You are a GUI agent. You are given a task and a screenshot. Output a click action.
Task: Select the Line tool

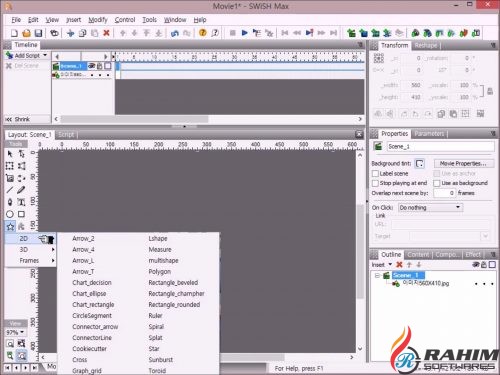point(10,190)
